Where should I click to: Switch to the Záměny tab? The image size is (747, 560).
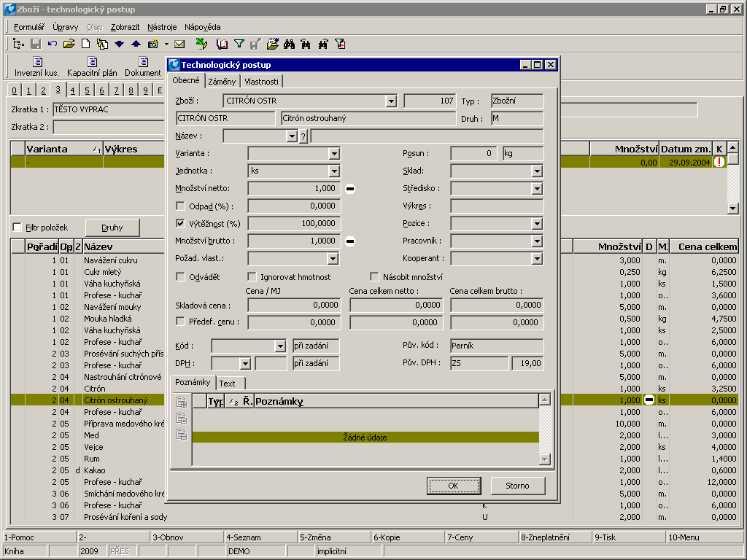(222, 81)
